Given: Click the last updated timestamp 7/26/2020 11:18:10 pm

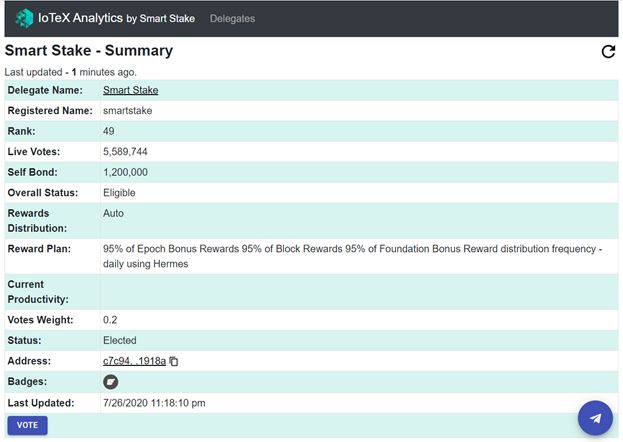Looking at the screenshot, I should 154,403.
